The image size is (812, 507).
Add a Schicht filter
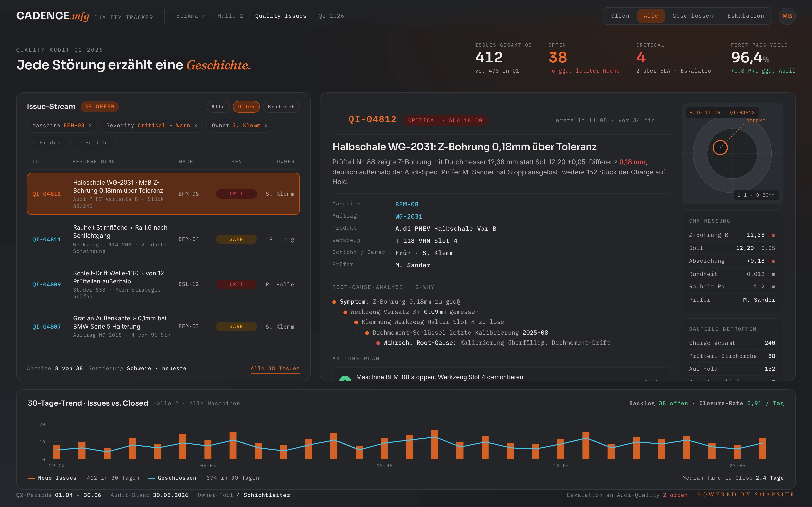[94, 143]
